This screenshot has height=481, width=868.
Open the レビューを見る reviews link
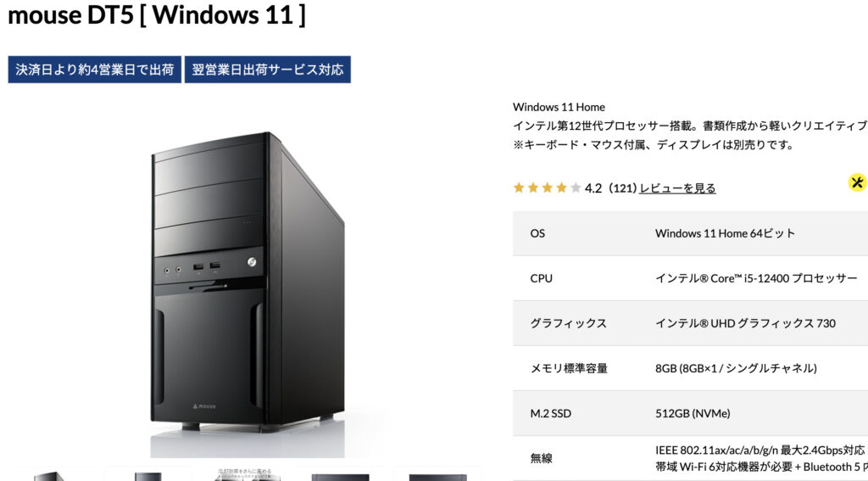[677, 188]
